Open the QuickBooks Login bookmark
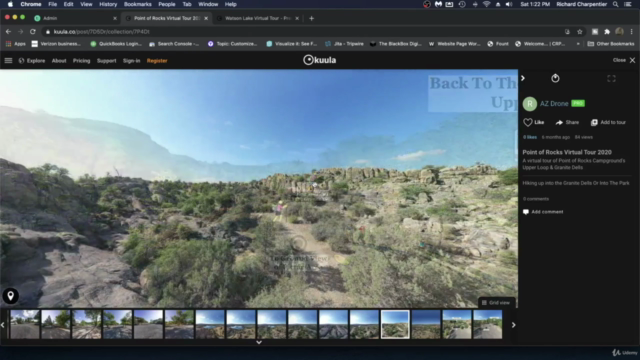Viewport: 640px width, 360px height. tap(116, 44)
